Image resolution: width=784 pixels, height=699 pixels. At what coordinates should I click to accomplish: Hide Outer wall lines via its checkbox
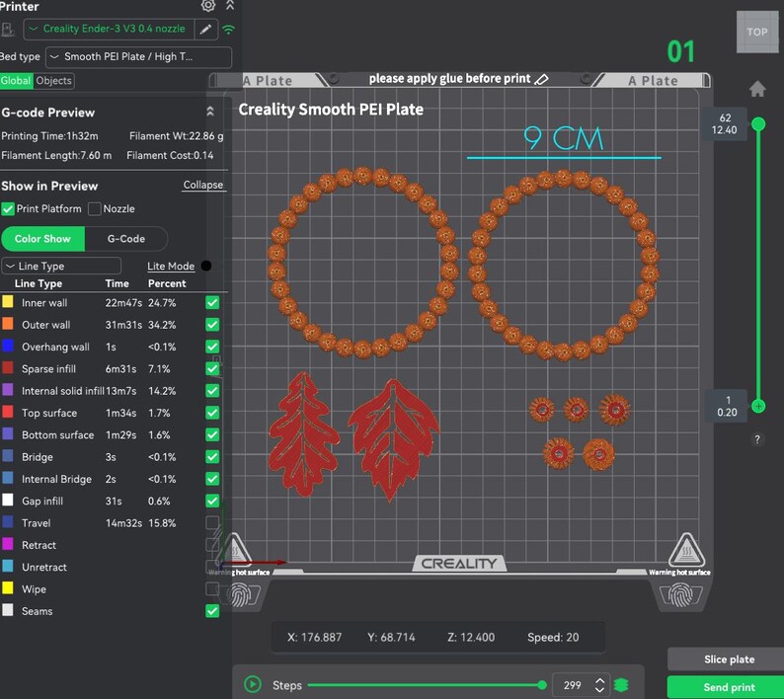click(212, 325)
